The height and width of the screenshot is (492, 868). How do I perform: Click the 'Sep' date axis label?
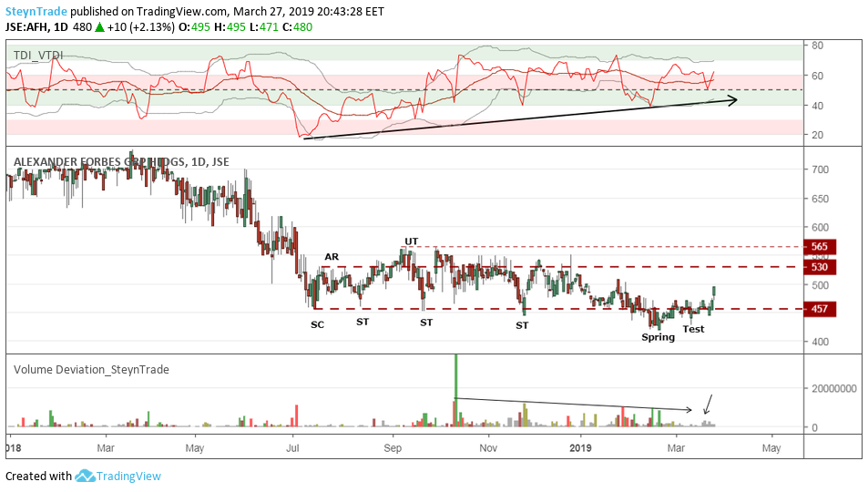pyautogui.click(x=393, y=447)
